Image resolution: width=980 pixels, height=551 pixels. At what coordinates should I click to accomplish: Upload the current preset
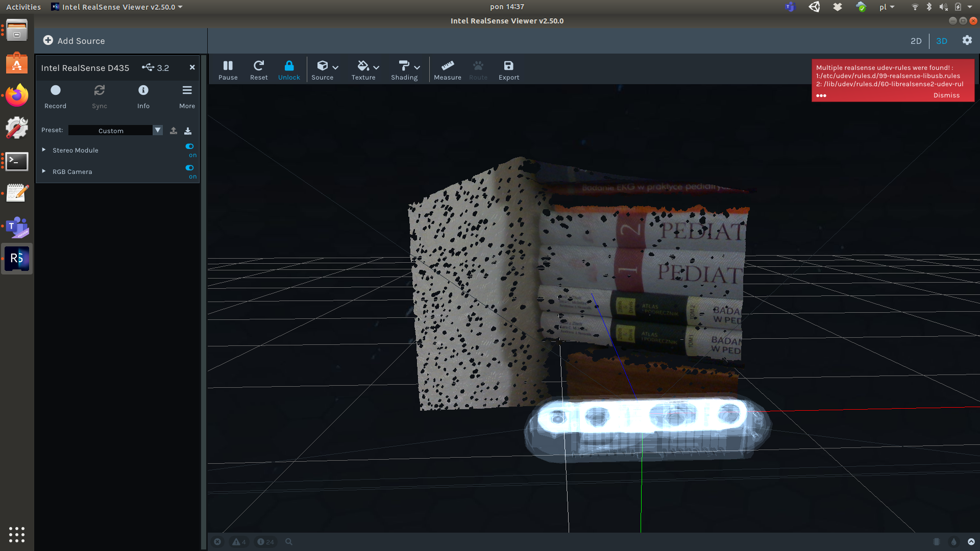[x=173, y=131]
